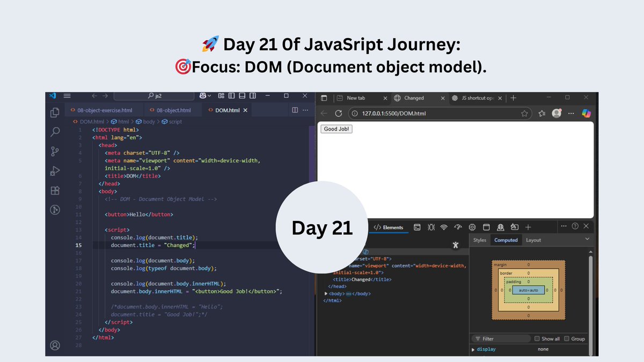This screenshot has height=362, width=644.
Task: Open DevTools Customize ellipsis menu
Action: point(563,226)
